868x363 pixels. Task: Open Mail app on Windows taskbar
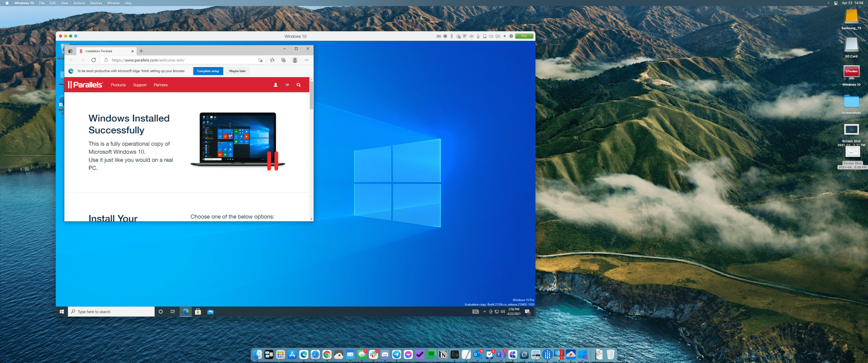pos(211,312)
